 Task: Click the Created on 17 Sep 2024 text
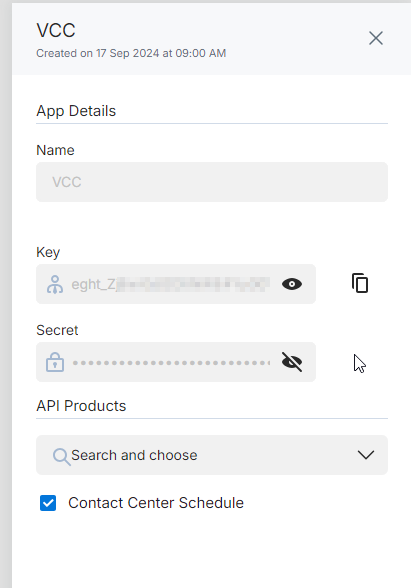(131, 53)
